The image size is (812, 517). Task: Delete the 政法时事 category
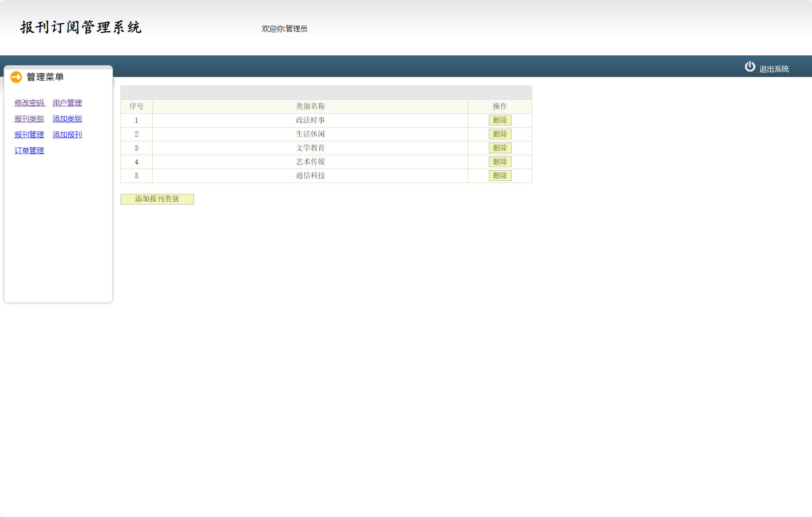click(x=500, y=120)
